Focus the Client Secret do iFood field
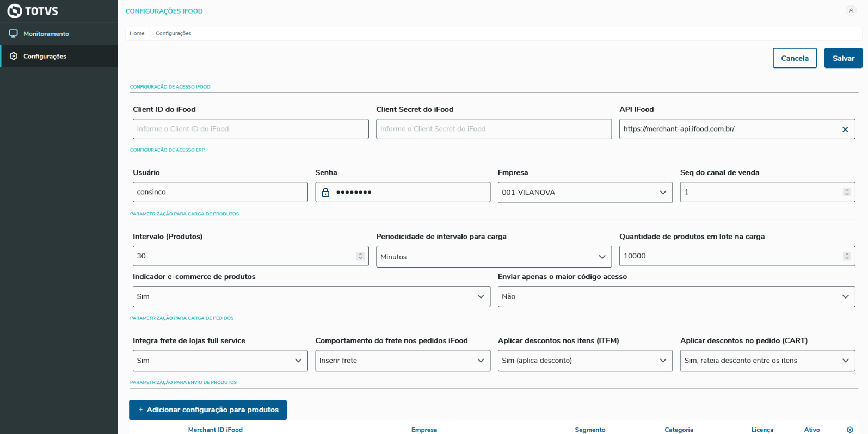 pos(494,129)
